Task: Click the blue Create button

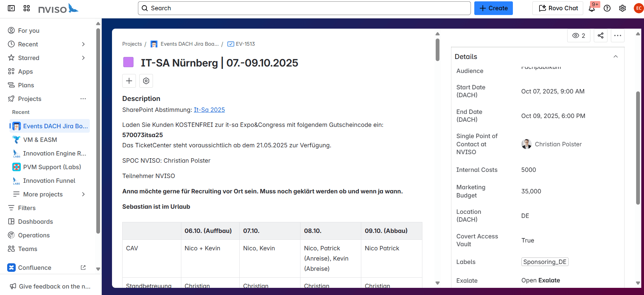Action: click(493, 8)
